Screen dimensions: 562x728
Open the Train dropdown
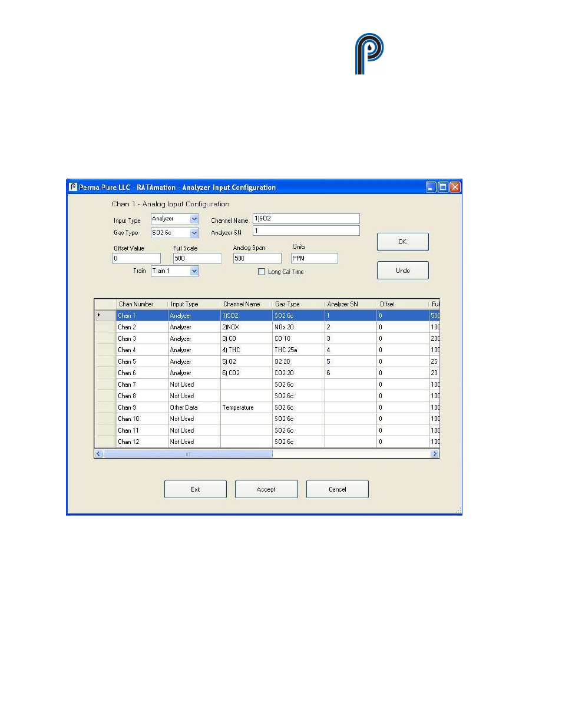pos(194,271)
